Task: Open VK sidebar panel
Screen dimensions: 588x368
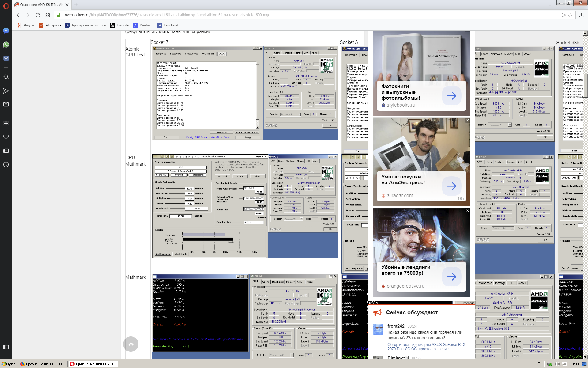Action: pos(6,58)
